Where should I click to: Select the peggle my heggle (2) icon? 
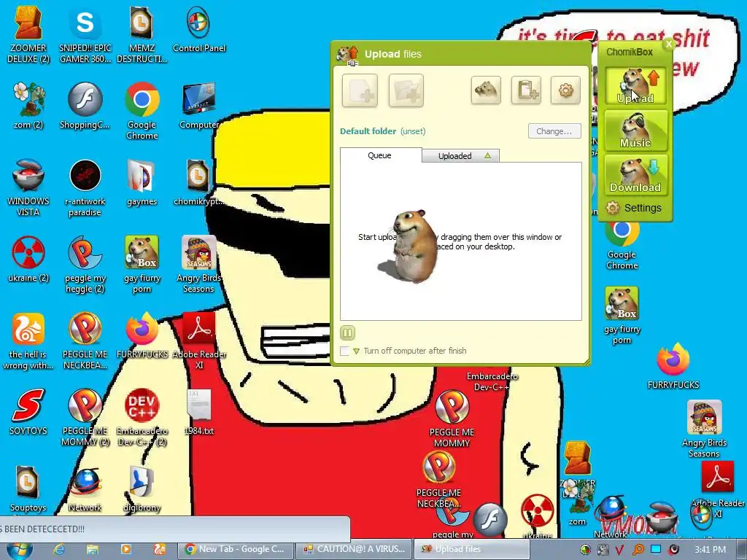[85, 265]
